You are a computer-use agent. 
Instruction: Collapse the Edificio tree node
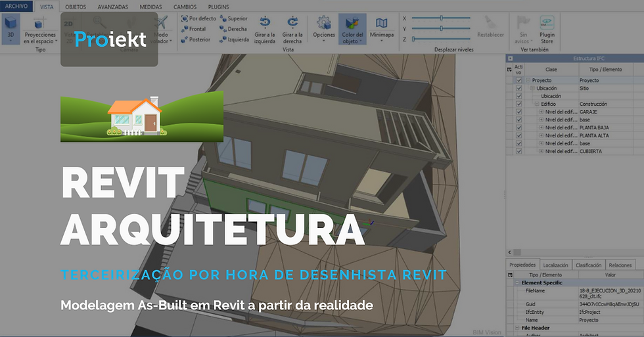pyautogui.click(x=538, y=104)
